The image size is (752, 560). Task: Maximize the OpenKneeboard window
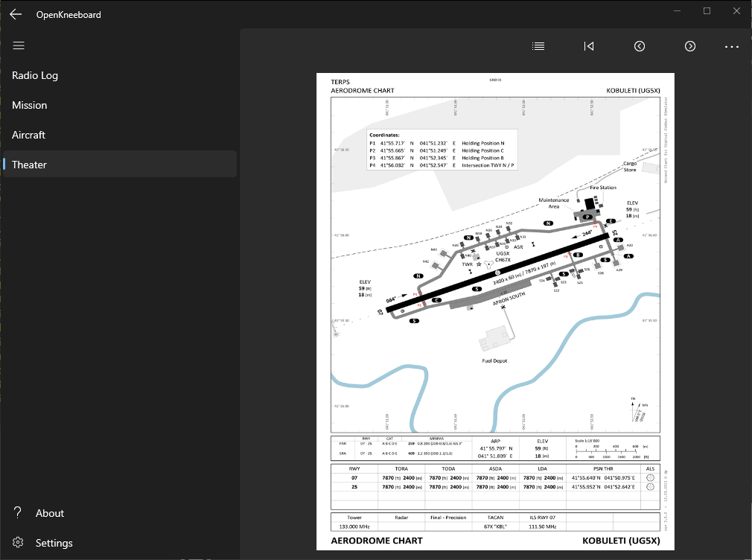[x=707, y=11]
